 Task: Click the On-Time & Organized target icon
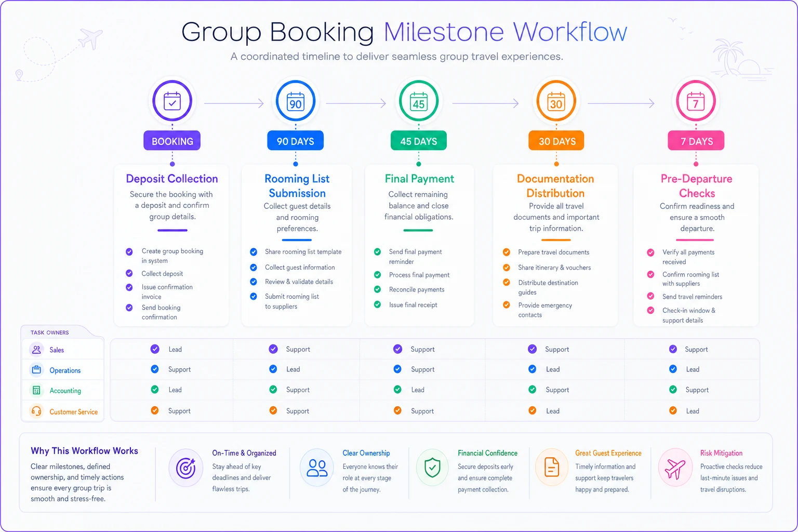[185, 468]
